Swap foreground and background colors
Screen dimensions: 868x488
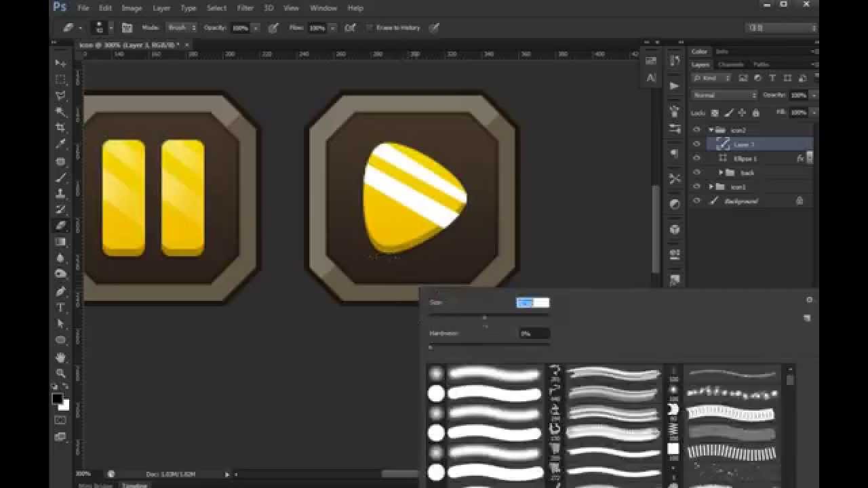tap(66, 387)
